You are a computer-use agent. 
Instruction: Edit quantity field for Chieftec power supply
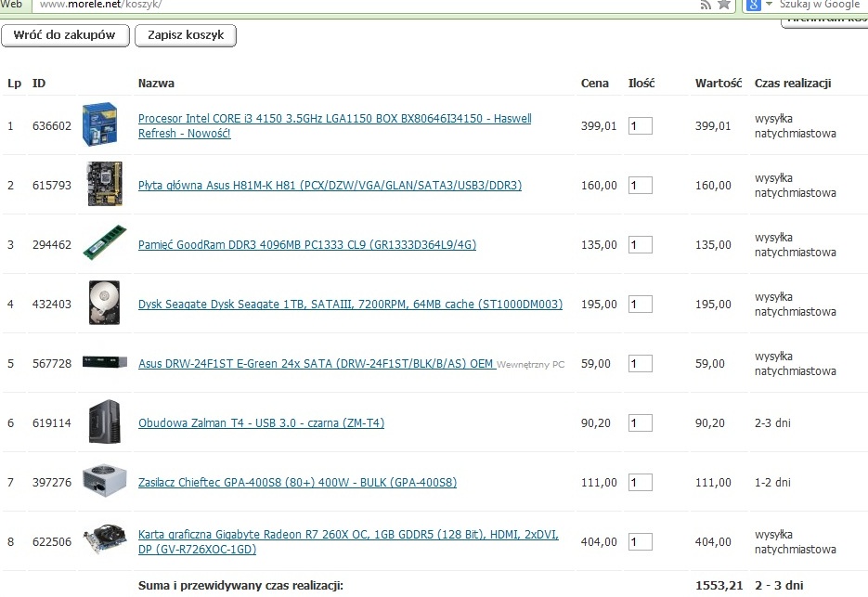coord(640,482)
